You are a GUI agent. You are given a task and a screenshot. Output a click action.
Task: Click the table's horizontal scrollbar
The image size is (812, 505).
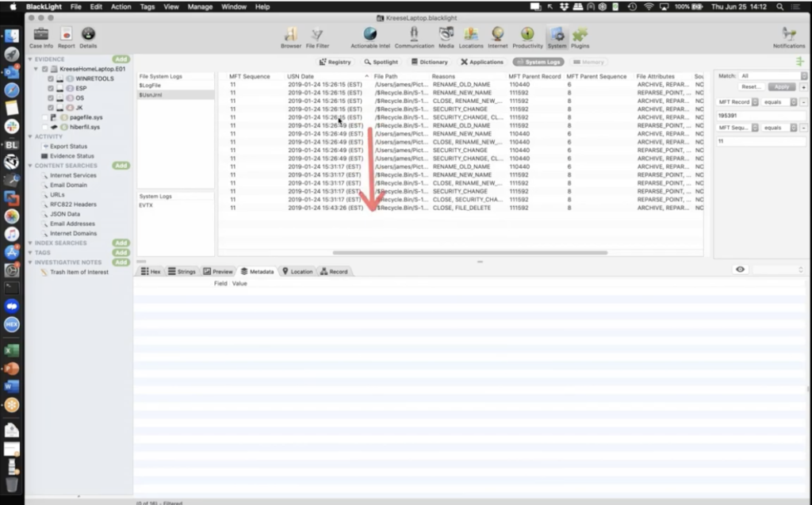pyautogui.click(x=469, y=253)
